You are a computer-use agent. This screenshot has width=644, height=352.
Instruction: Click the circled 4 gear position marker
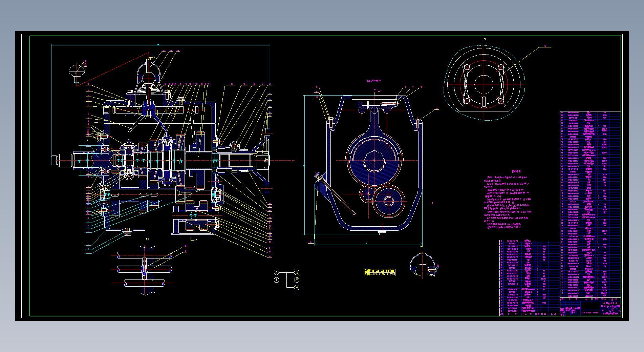[x=276, y=272]
